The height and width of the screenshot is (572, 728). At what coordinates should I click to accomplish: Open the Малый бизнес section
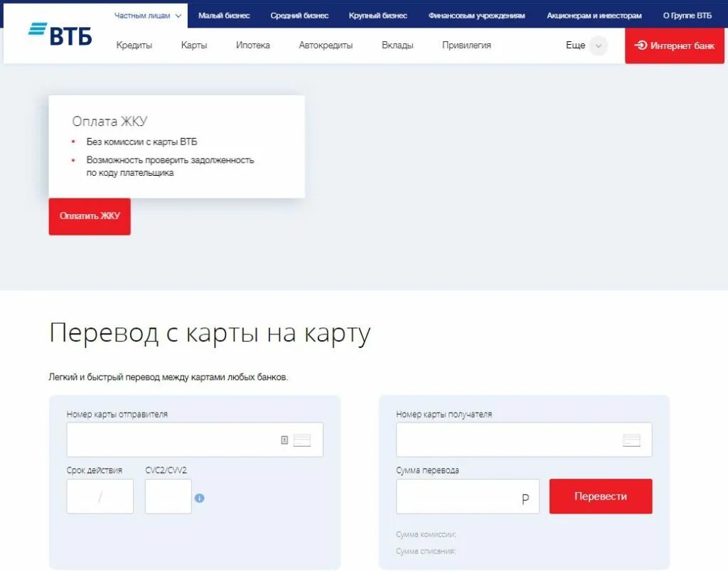224,16
